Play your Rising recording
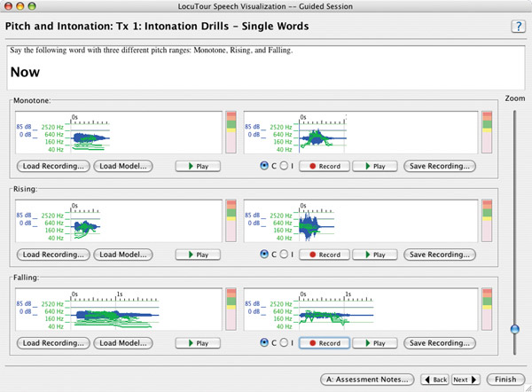532x392 pixels. (x=375, y=255)
